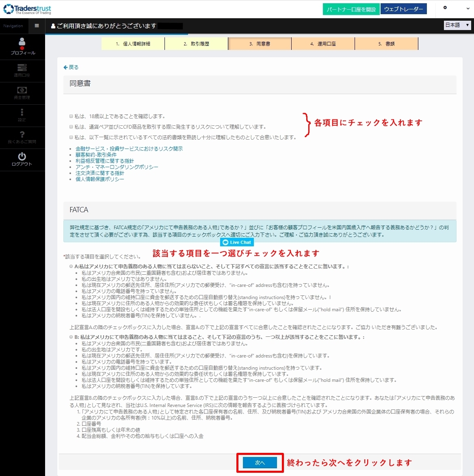This screenshot has height=476, width=474.
Task: Select FATCA option B radio button
Action: click(x=71, y=337)
